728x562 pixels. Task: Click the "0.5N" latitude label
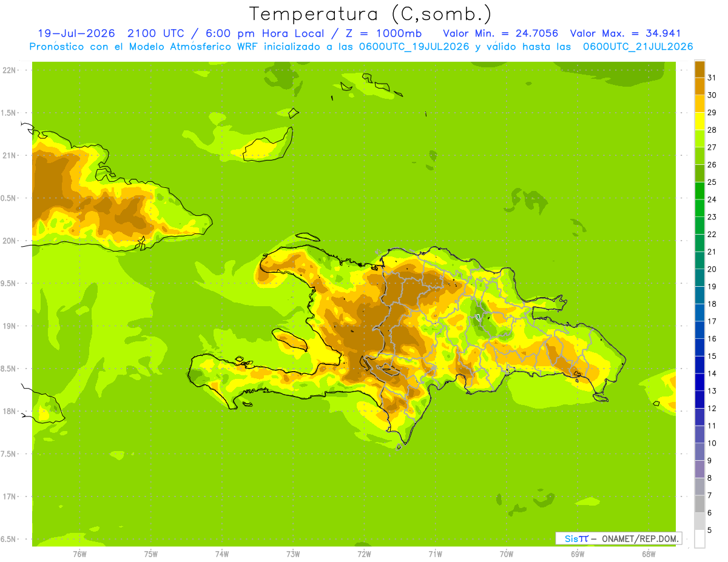9,198
